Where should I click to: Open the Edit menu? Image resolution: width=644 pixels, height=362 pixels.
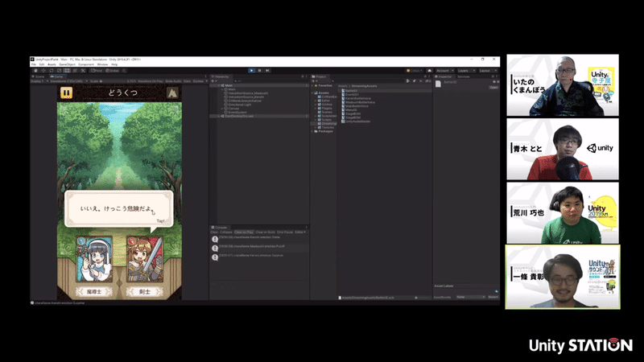(x=42, y=64)
